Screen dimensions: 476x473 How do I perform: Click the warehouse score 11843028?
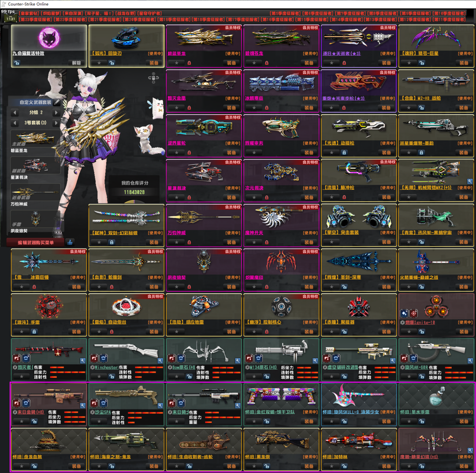click(x=134, y=192)
